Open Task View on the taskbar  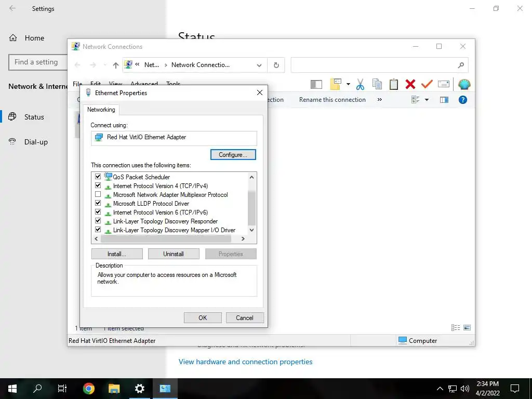[x=62, y=389]
